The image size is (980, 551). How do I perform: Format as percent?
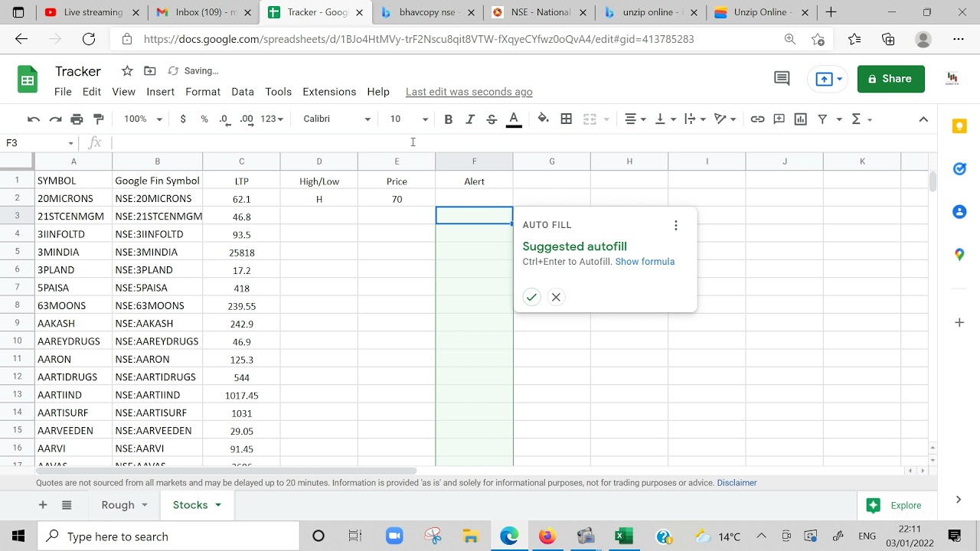pos(204,119)
